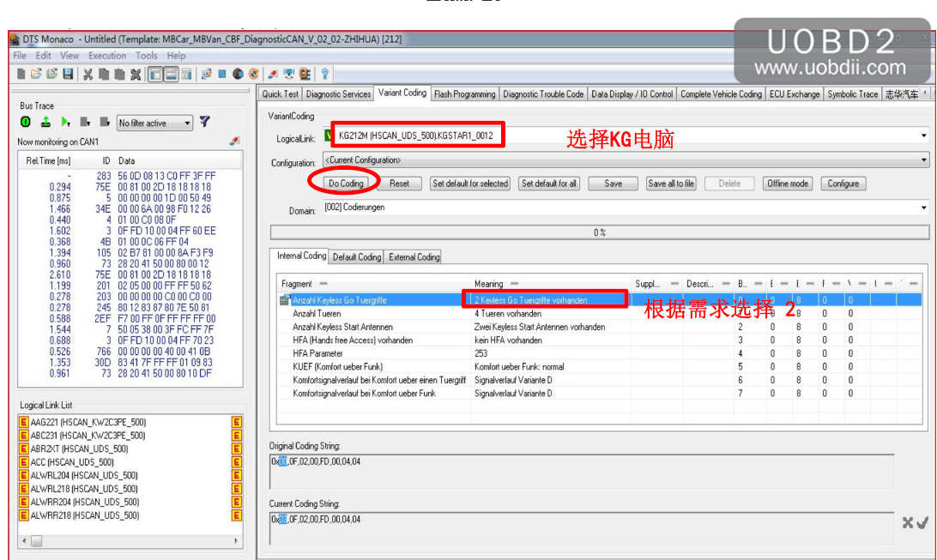Click the Open folder toolbar icon
The width and height of the screenshot is (937, 560).
(x=36, y=74)
